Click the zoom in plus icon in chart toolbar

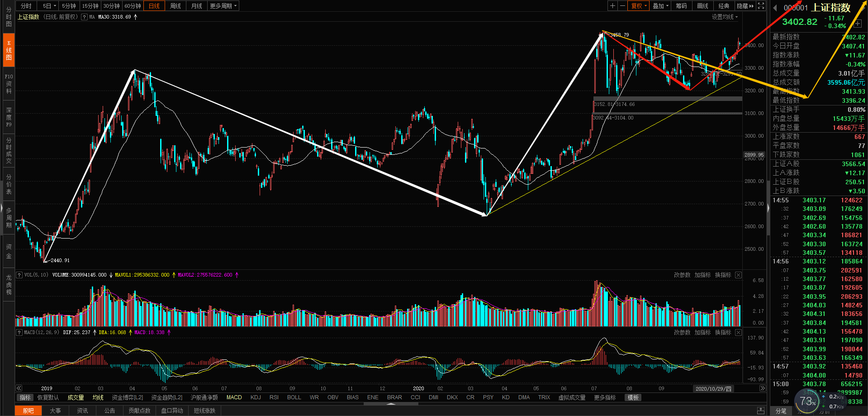point(612,6)
